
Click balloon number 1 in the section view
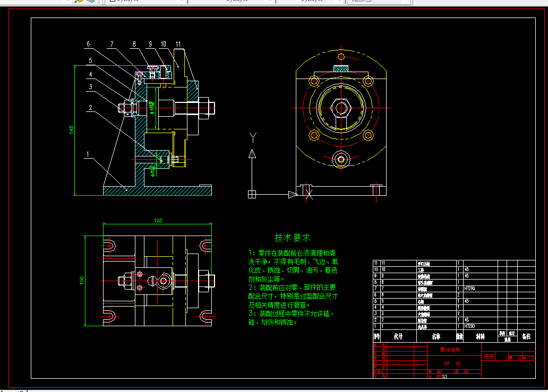click(x=88, y=154)
